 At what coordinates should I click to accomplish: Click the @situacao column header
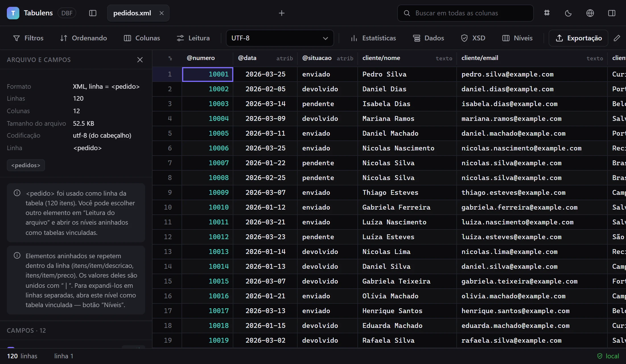(x=328, y=58)
